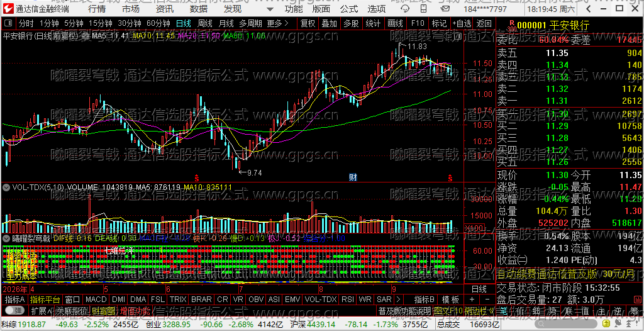The width and height of the screenshot is (644, 331).
Task: Open the 窗口 tab
Action: click(73, 300)
